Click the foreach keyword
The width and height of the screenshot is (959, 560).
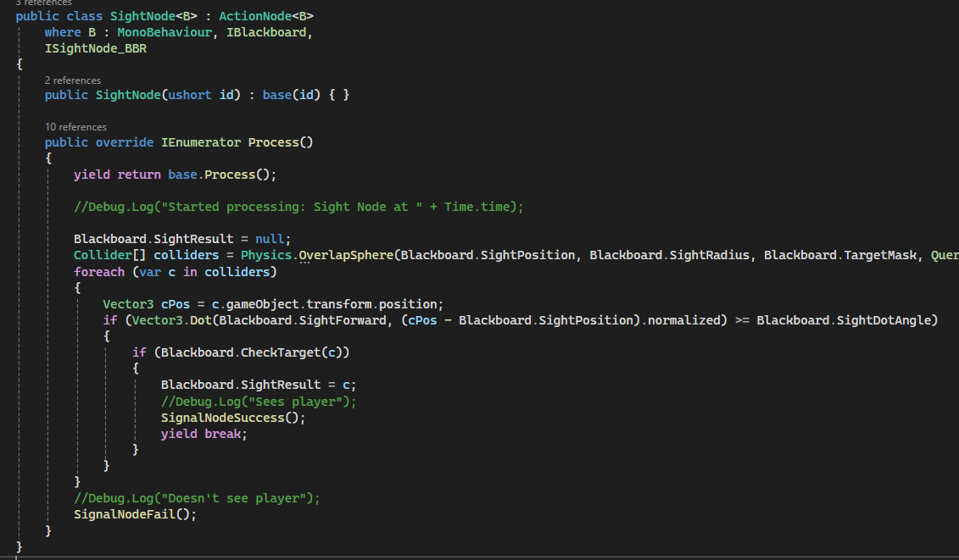[99, 272]
